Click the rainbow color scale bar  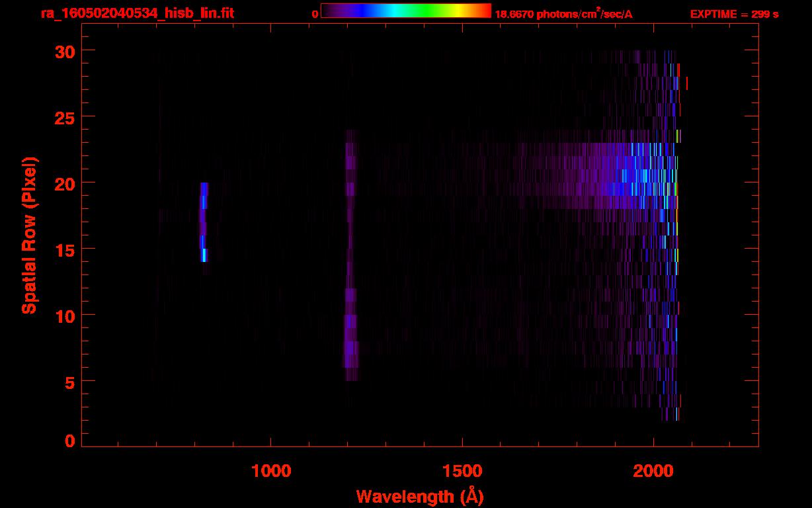[406, 11]
